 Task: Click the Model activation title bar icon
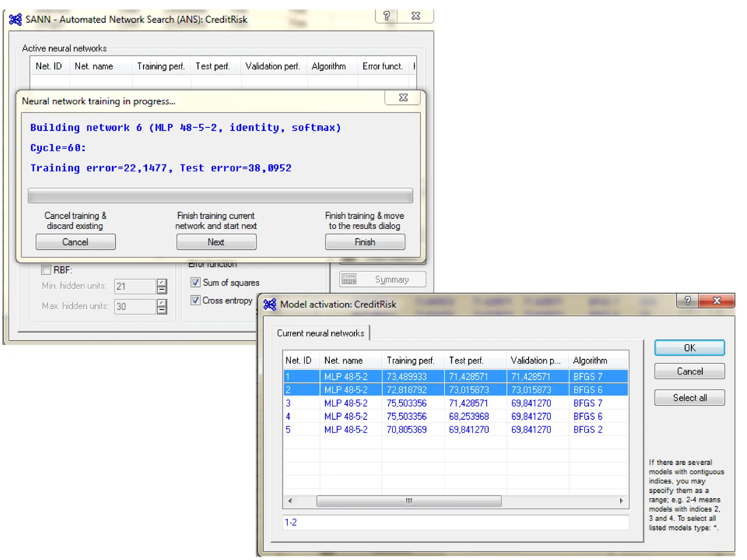coord(270,304)
